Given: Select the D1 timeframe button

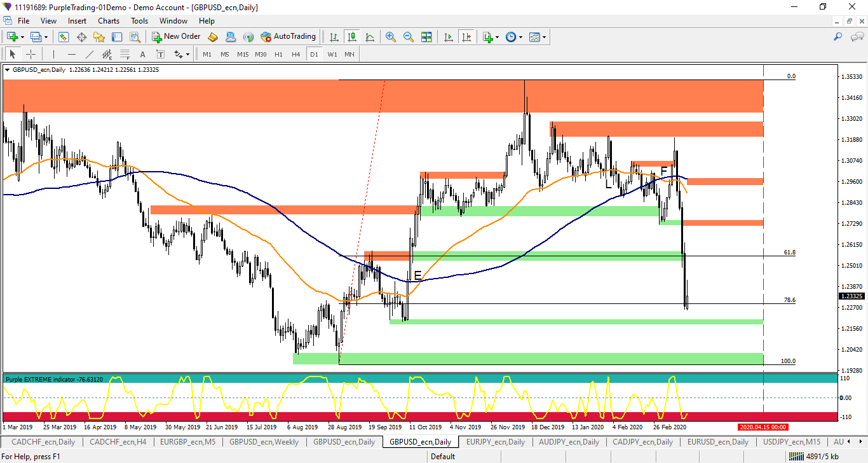Looking at the screenshot, I should click(313, 54).
